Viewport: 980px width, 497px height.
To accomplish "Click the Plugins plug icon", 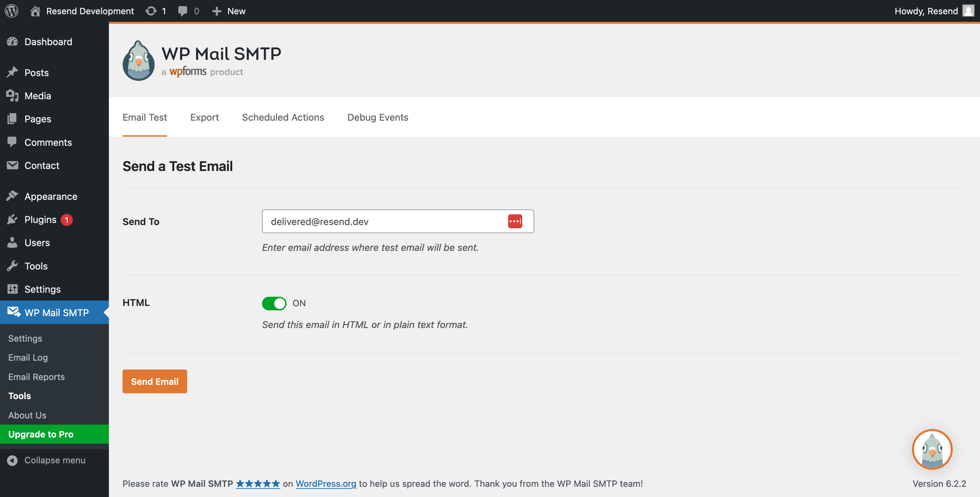I will [13, 219].
